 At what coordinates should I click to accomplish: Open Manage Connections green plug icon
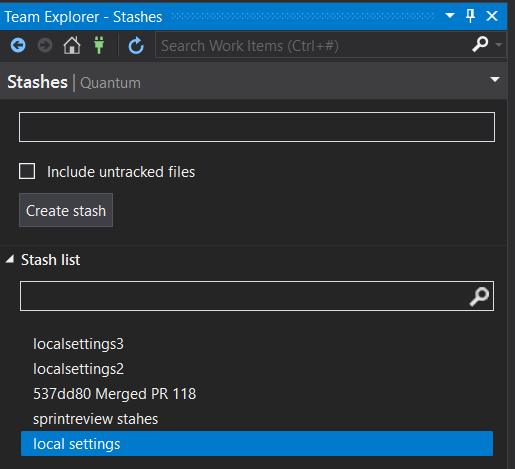click(99, 45)
